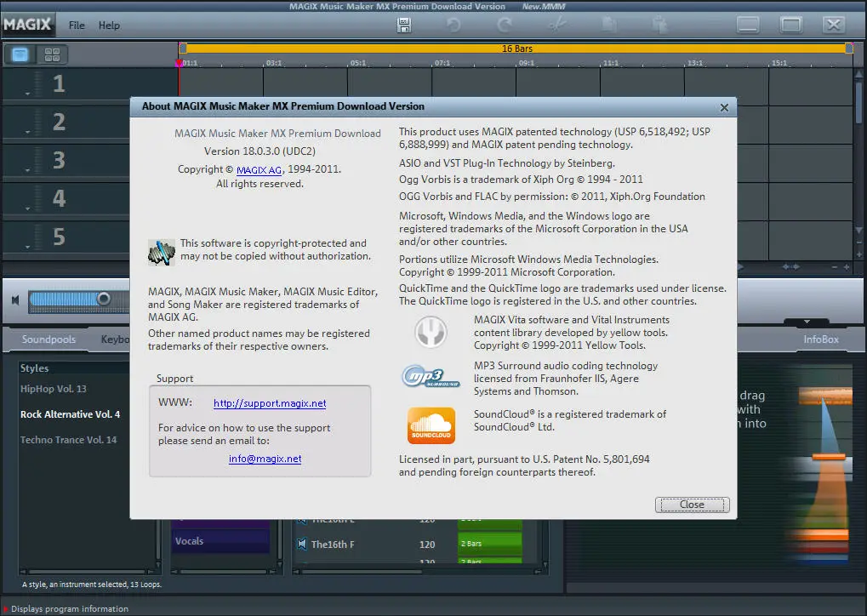Close the About dialog with X
The width and height of the screenshot is (867, 616).
724,107
